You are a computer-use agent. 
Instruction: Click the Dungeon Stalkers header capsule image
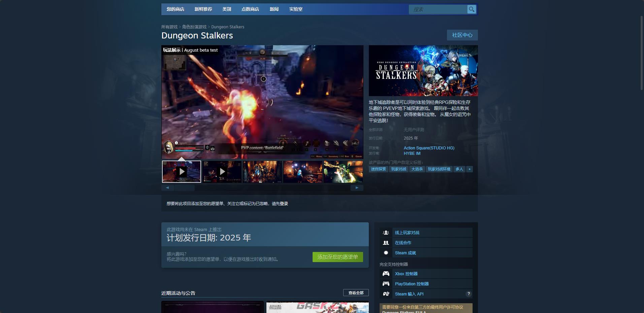tap(423, 71)
